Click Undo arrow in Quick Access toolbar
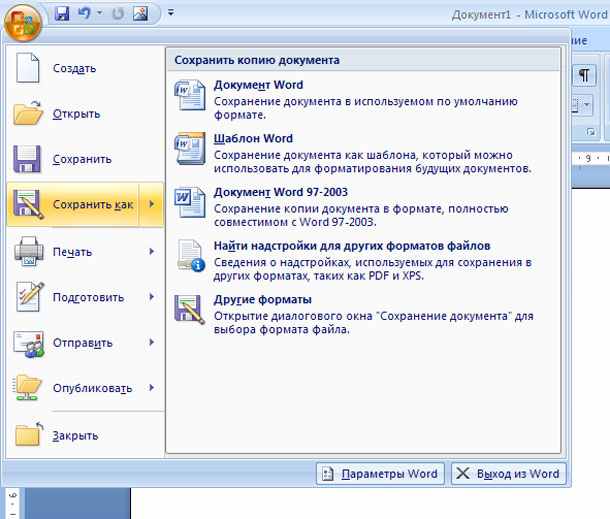The width and height of the screenshot is (610, 519). (x=84, y=13)
